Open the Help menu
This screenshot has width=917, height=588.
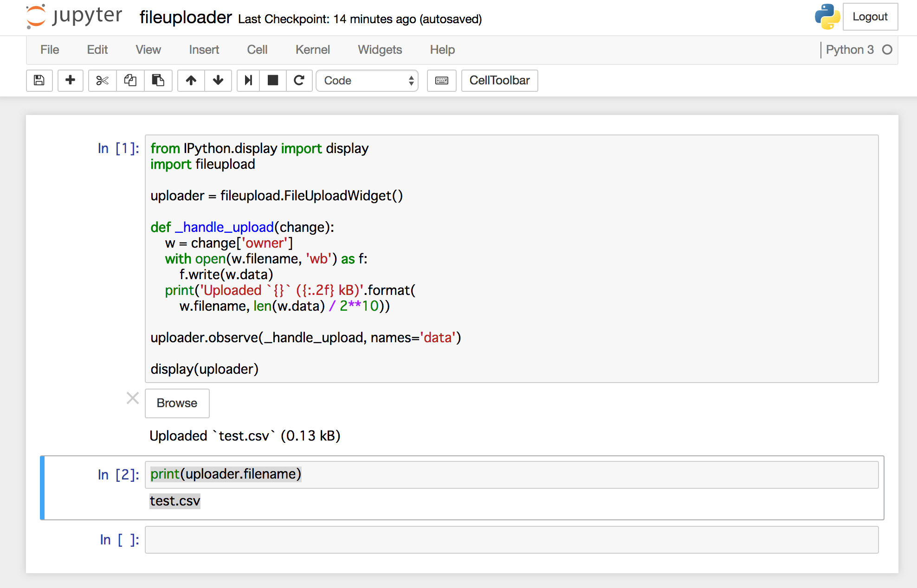pos(442,50)
